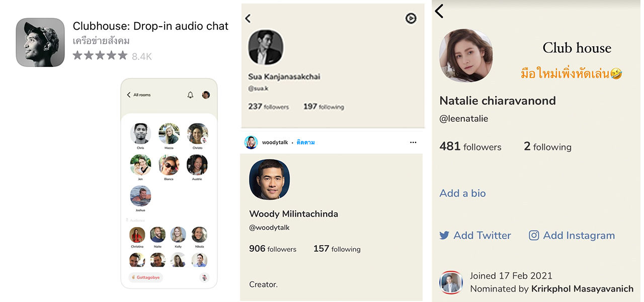Open the three-dot menu on woodytalk's post
Screen dimensions: 644x302
tap(413, 142)
